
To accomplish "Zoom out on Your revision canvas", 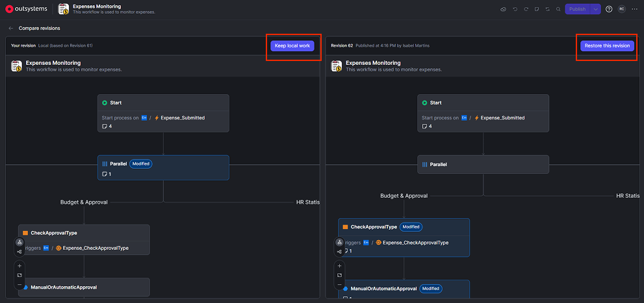I will 19,285.
